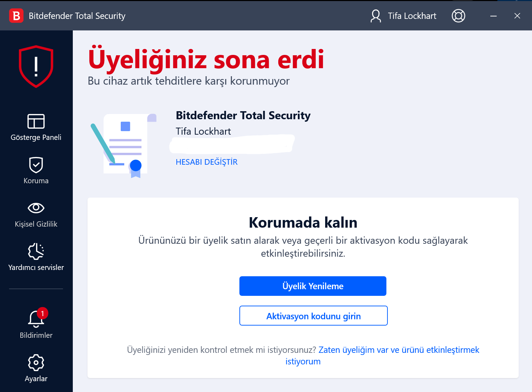Click the red warning shield status icon
Screen dimensions: 532x392
tap(36, 66)
